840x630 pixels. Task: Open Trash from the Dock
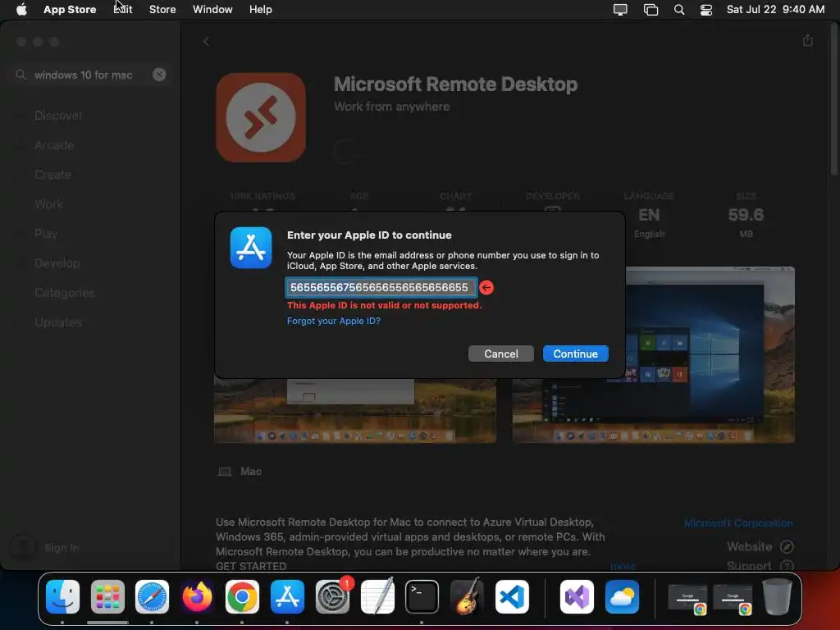click(x=777, y=597)
